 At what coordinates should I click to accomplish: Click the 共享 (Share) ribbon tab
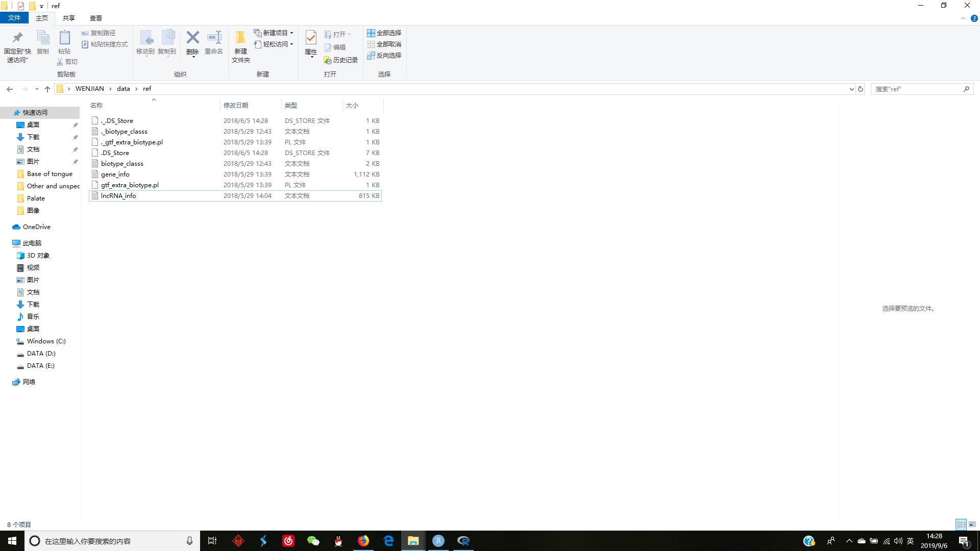[x=69, y=17]
